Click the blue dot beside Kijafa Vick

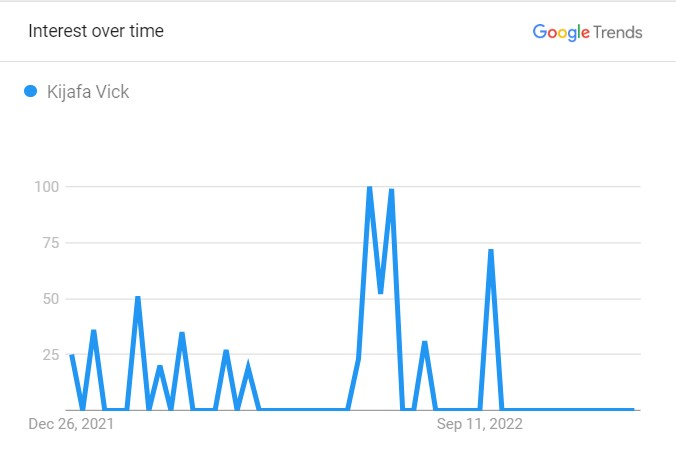(31, 91)
